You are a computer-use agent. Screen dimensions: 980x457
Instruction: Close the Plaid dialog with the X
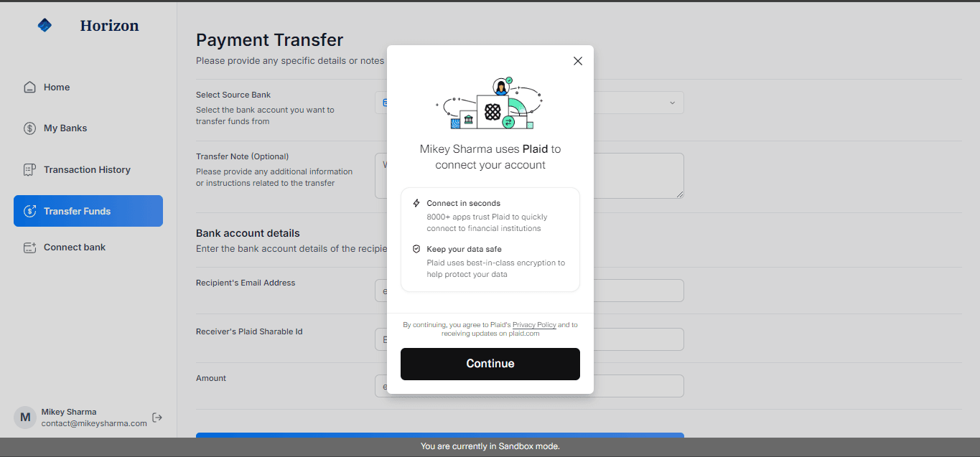(578, 61)
